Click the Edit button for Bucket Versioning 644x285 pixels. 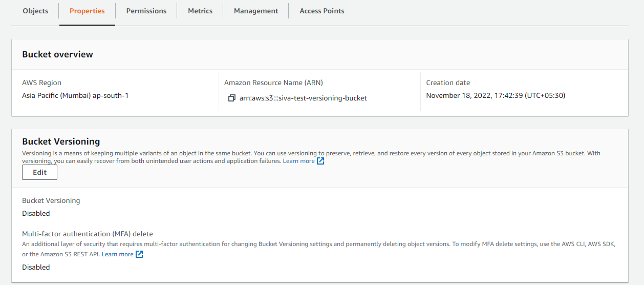click(39, 172)
